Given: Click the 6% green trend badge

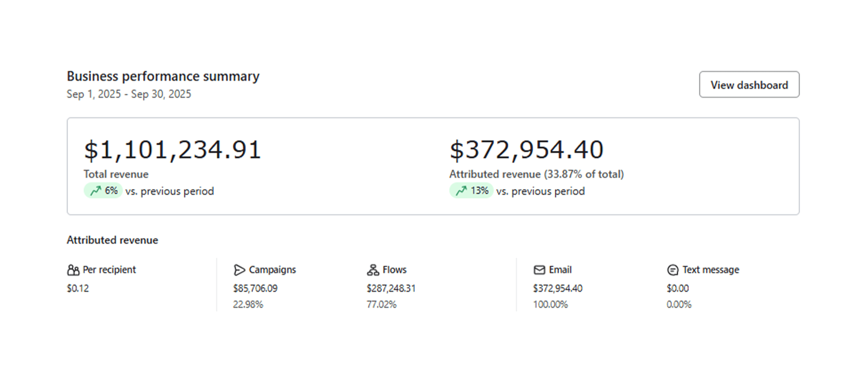Looking at the screenshot, I should click(x=103, y=191).
